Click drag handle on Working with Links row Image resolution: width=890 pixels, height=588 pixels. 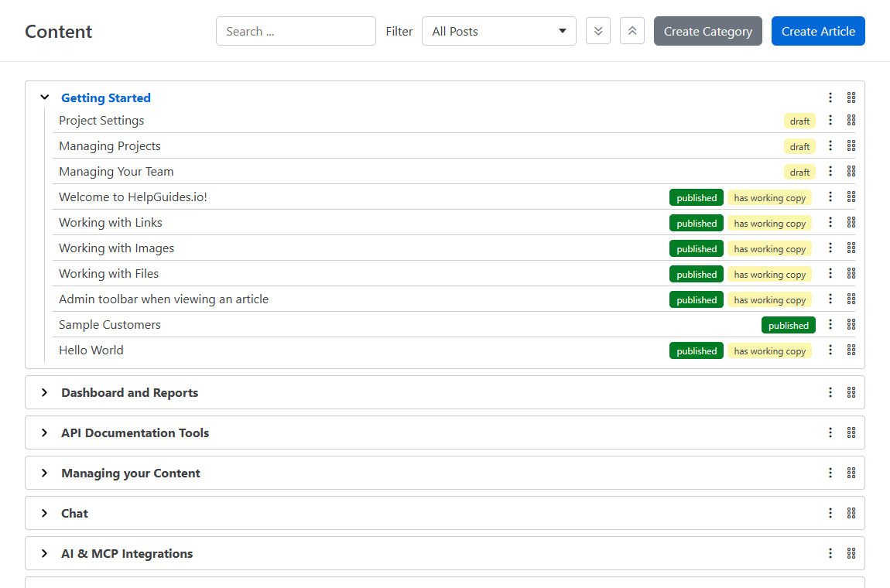point(851,223)
